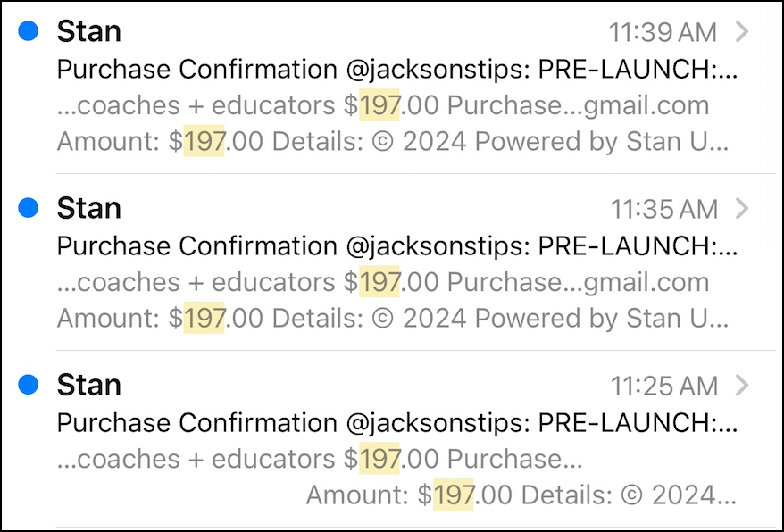Click the chevron next to 11:35 AM
This screenshot has height=532, width=784.
pos(741,209)
